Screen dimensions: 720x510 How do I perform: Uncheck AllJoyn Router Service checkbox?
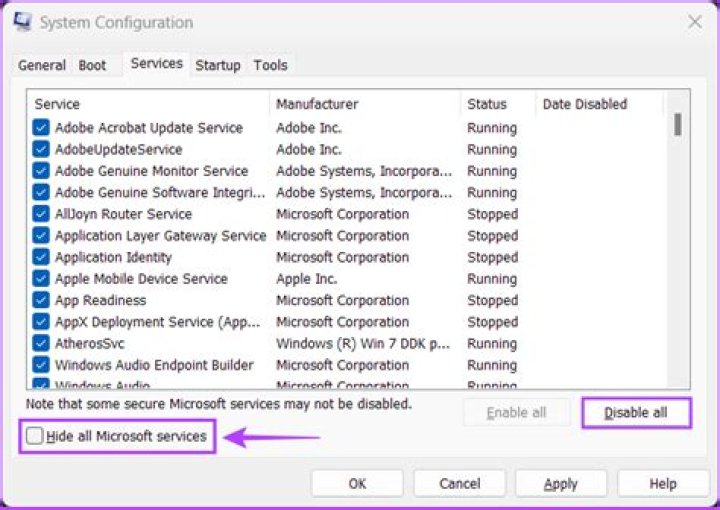point(41,214)
